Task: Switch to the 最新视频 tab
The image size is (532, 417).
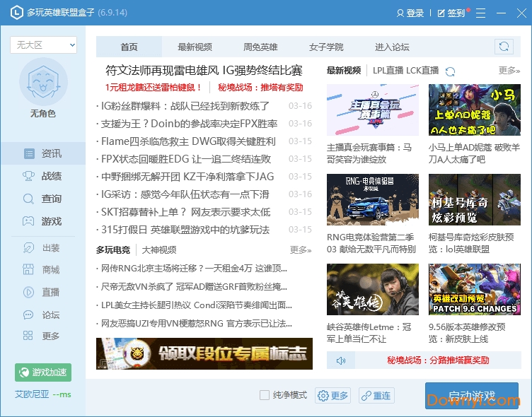Action: [195, 47]
